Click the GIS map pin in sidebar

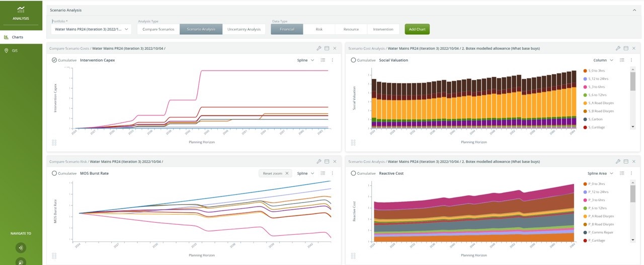(7, 51)
